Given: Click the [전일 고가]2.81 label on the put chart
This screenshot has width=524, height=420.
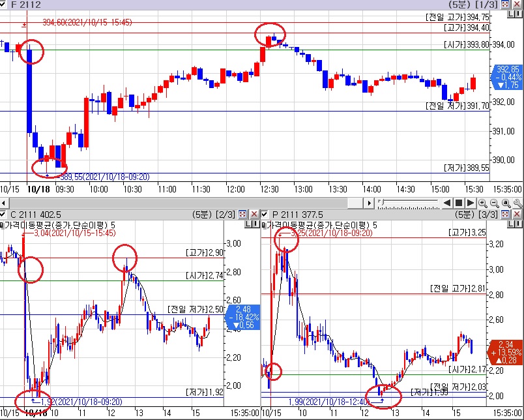Looking at the screenshot, I should pos(458,288).
